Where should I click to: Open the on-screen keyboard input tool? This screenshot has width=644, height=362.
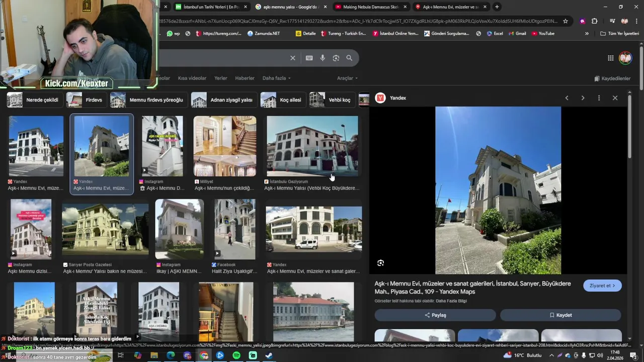pos(309,58)
